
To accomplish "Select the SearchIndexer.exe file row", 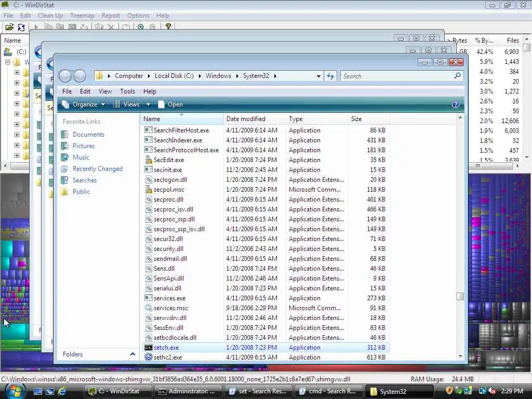I will (265, 140).
